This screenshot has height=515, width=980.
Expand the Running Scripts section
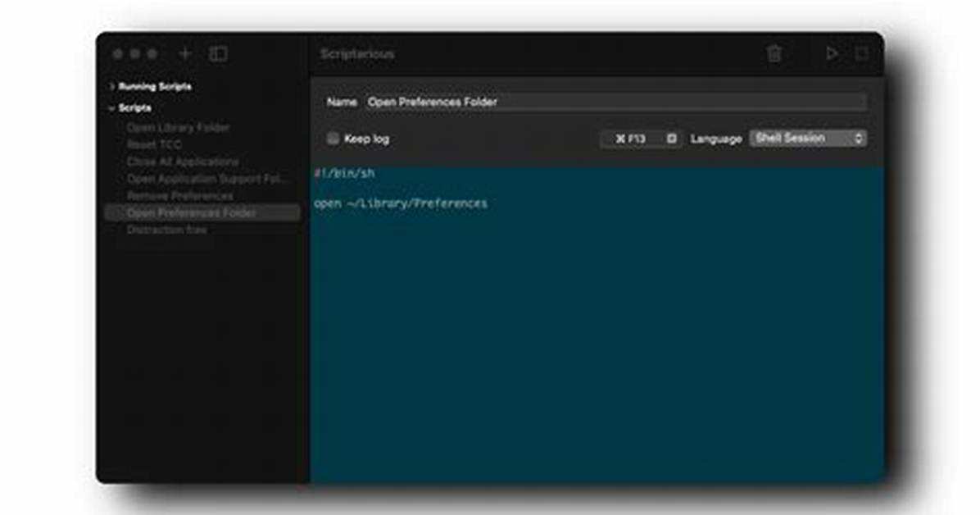(111, 86)
